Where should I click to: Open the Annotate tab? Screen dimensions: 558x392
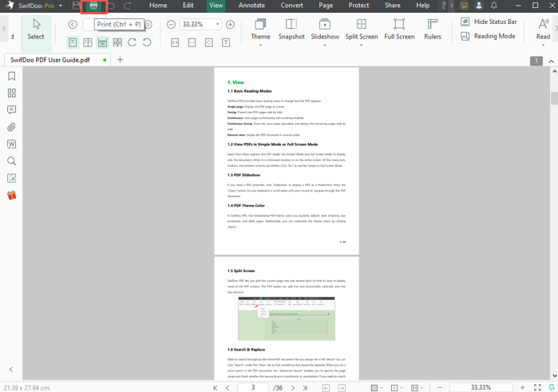251,6
